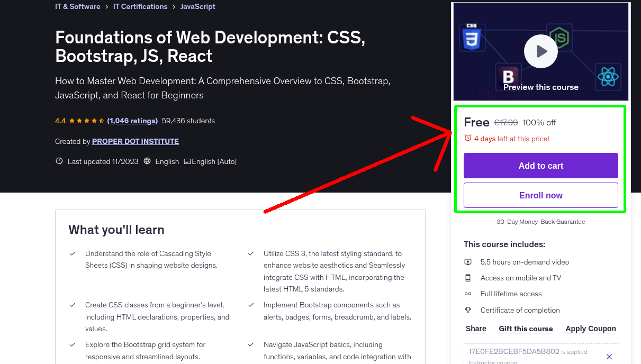
Task: Click the mobile and TV access icon
Action: 468,278
